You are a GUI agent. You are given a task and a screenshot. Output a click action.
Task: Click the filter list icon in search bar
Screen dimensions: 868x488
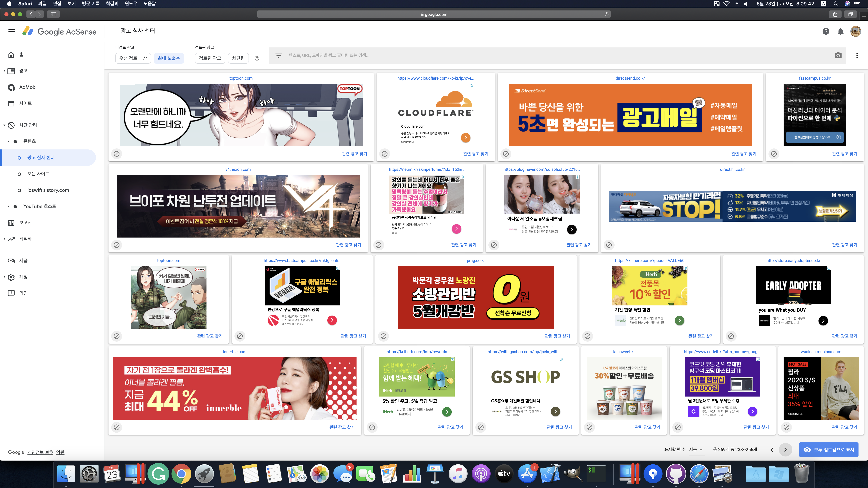(278, 55)
